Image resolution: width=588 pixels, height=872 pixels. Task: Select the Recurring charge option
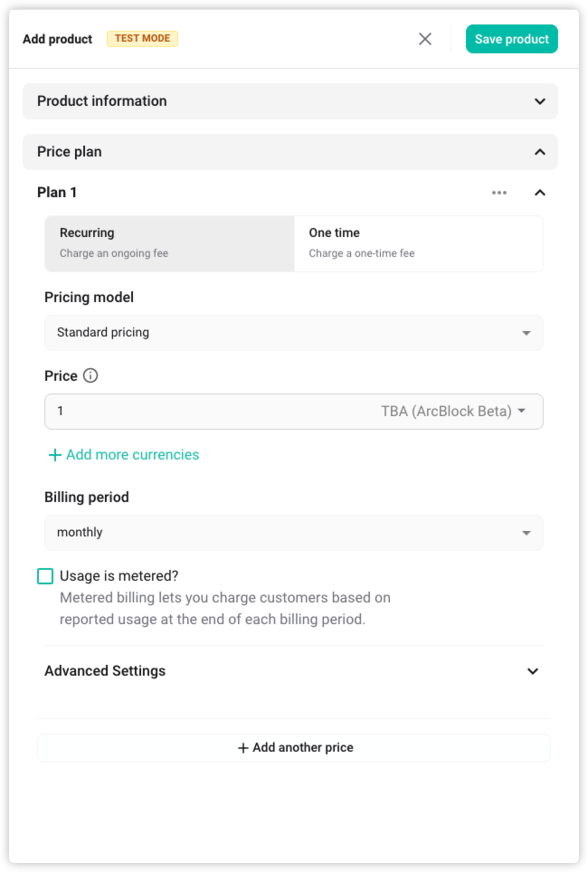click(169, 243)
